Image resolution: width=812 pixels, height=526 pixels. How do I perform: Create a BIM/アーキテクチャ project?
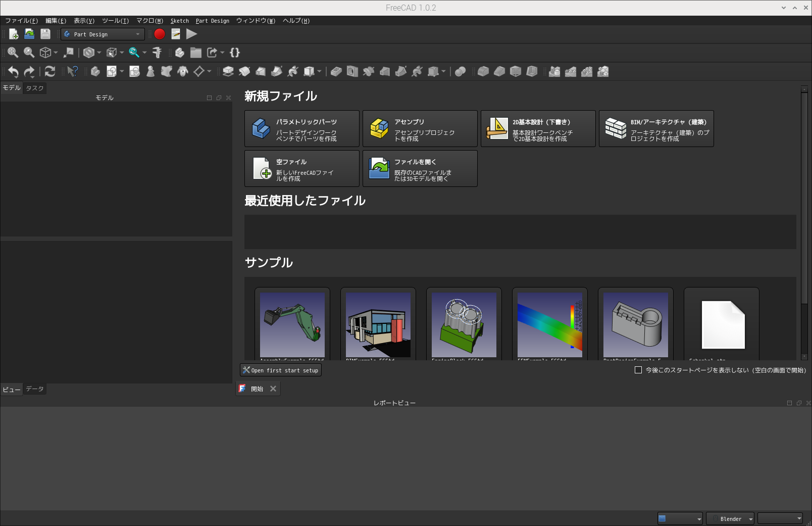click(656, 129)
